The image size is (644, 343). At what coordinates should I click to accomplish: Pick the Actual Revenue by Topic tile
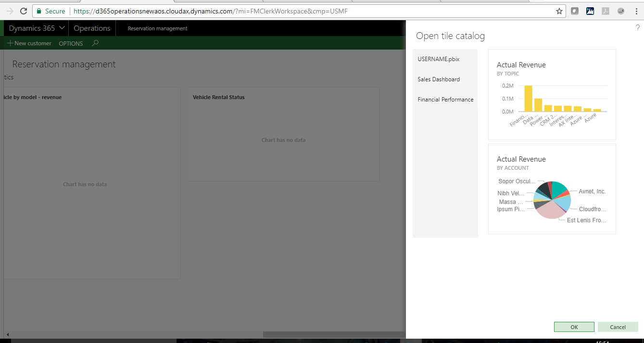tap(552, 94)
